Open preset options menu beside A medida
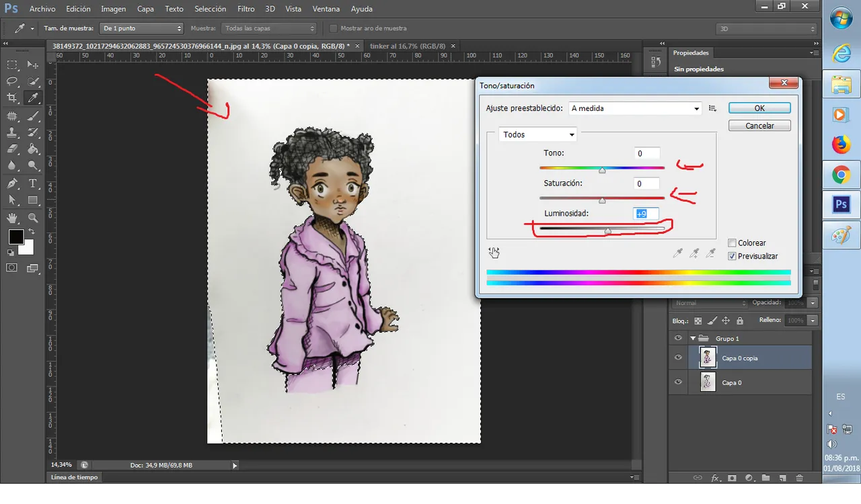 (712, 108)
